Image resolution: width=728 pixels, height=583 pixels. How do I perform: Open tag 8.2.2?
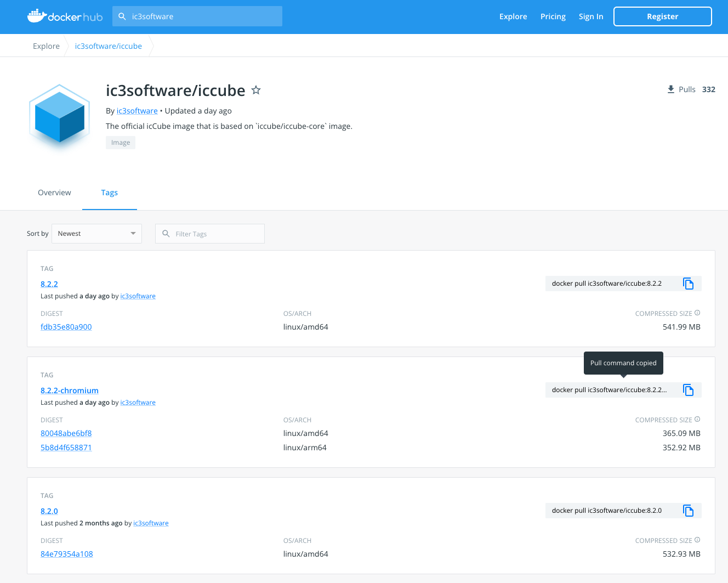[x=49, y=284]
